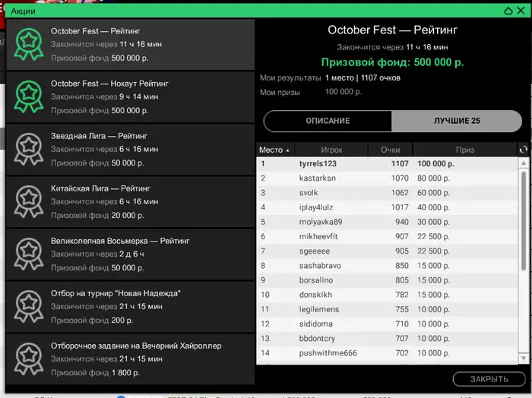Click the Игрок column header
Screen dimensions: 532x398
click(x=331, y=150)
